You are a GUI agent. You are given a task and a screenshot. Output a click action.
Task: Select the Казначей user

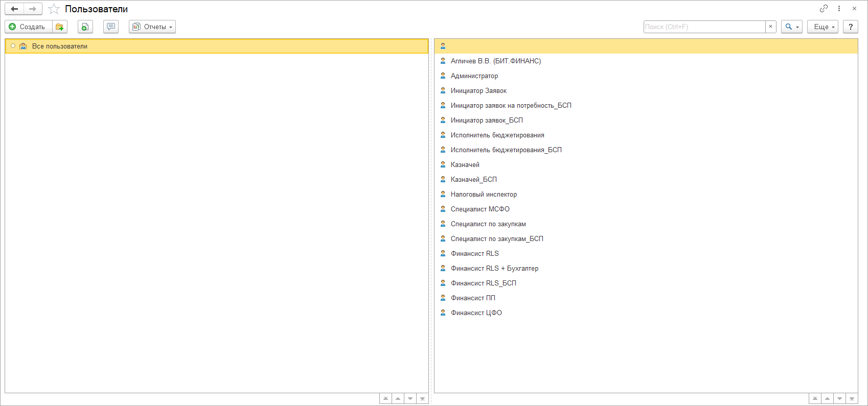(x=646, y=164)
